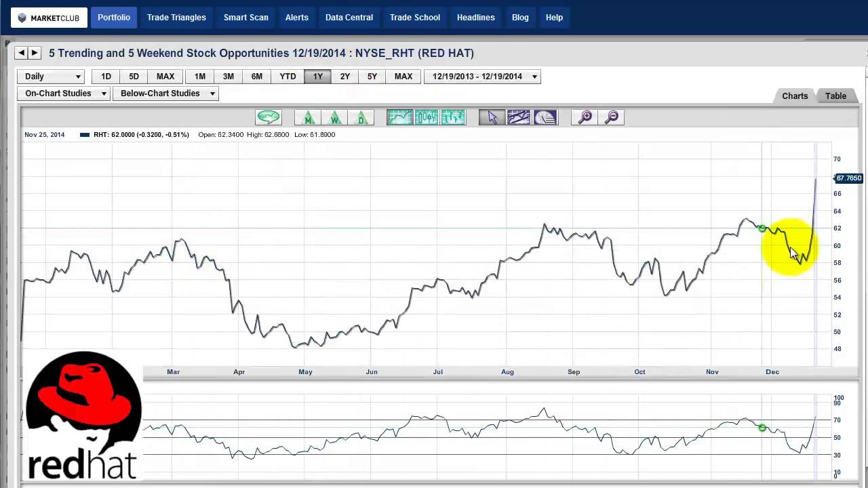Open the Smart Scan menu
The width and height of the screenshot is (868, 488).
(246, 18)
